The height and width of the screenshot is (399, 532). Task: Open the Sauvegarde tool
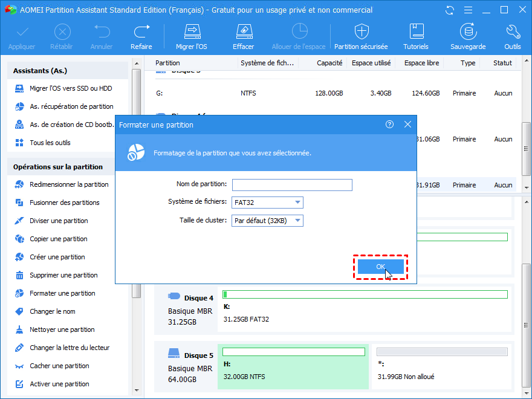click(468, 37)
